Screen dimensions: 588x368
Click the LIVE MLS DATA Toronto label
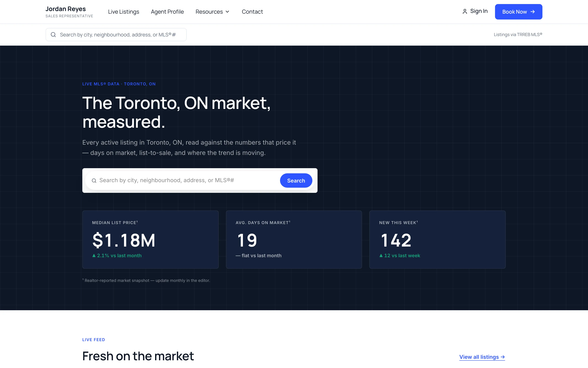click(119, 84)
